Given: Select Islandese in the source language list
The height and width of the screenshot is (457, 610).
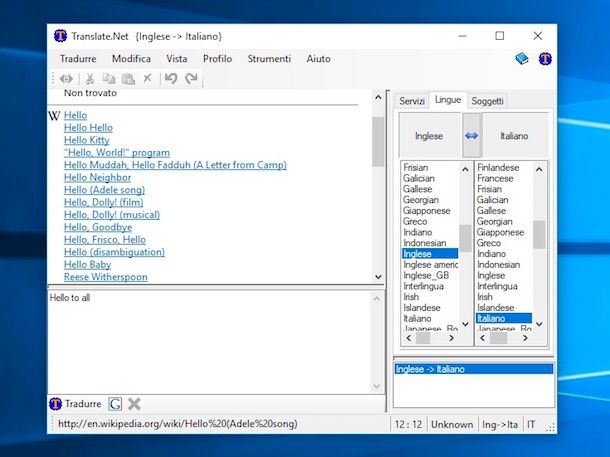Looking at the screenshot, I should (x=422, y=308).
